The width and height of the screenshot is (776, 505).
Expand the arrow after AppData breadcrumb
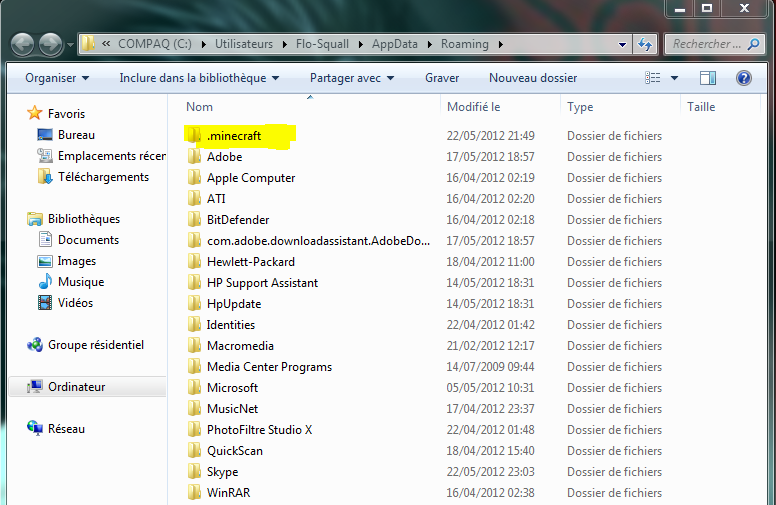(x=430, y=45)
